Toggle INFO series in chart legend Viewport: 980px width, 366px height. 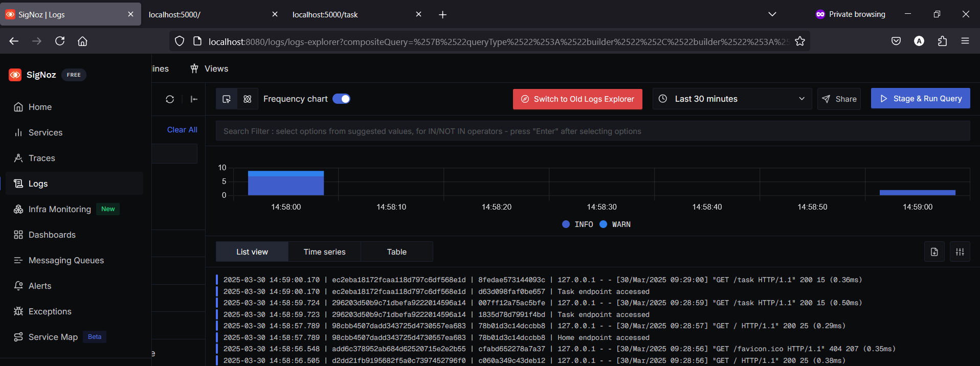[x=577, y=224]
